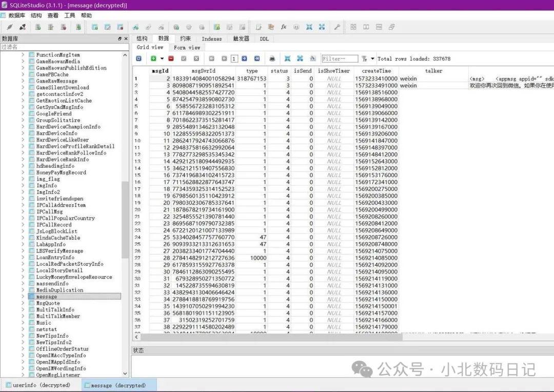Open the SQL editor toolbar icon

(258, 27)
